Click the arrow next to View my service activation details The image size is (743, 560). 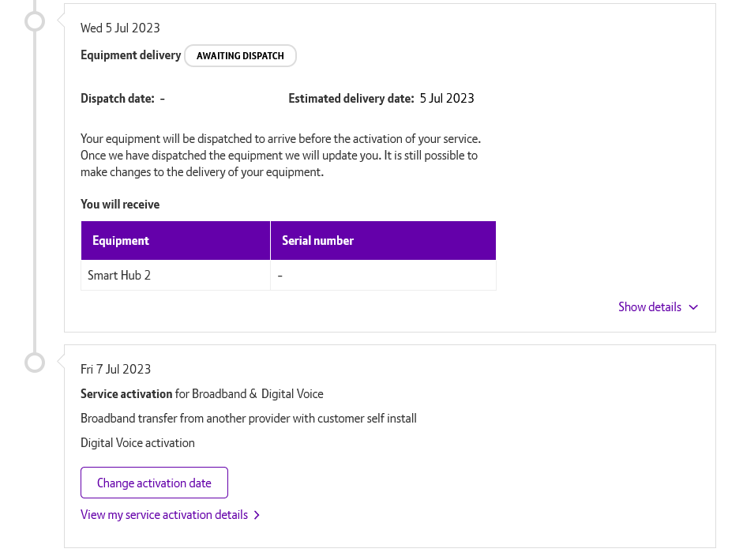click(x=256, y=514)
